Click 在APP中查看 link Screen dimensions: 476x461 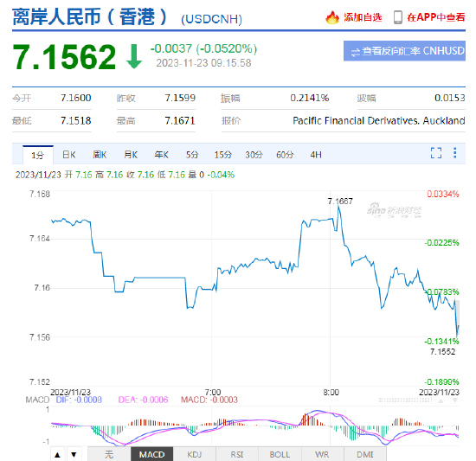[x=436, y=17]
